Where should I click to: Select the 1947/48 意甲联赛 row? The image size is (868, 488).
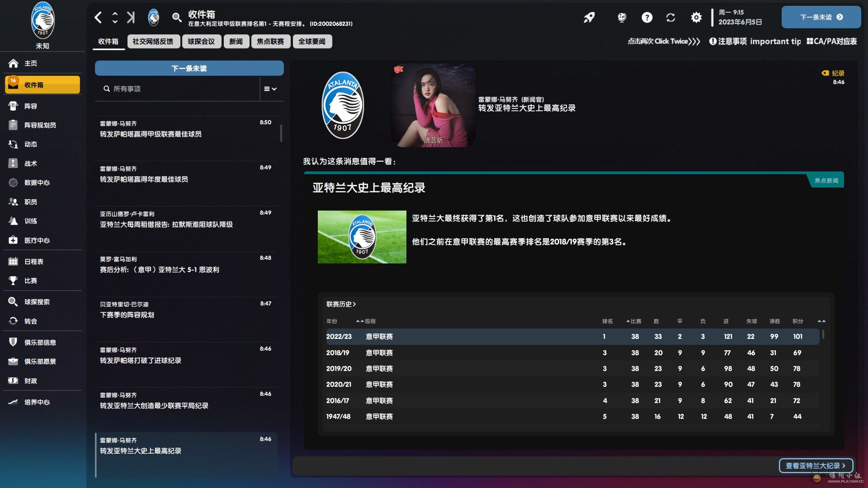(x=572, y=417)
